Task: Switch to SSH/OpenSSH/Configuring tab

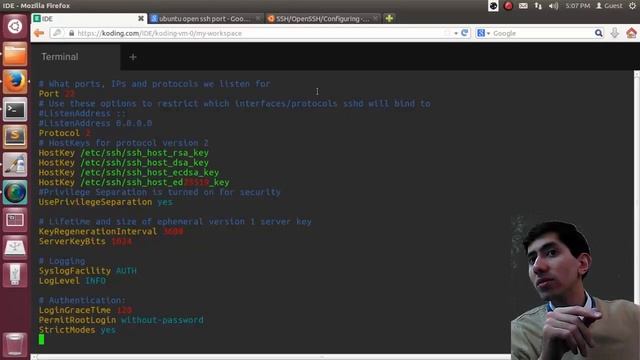Action: (322, 18)
